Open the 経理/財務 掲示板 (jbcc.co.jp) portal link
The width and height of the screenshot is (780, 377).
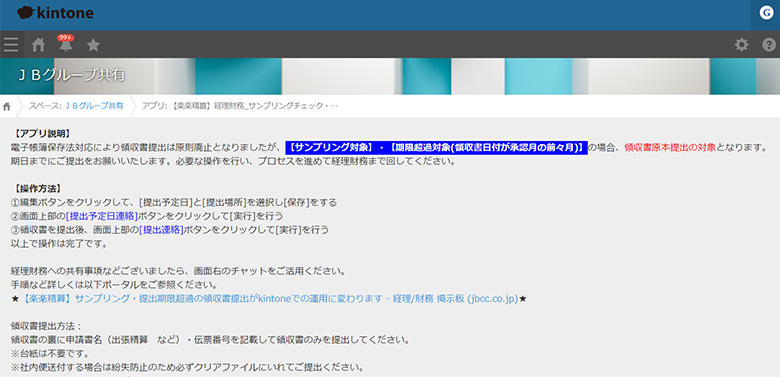[271, 299]
